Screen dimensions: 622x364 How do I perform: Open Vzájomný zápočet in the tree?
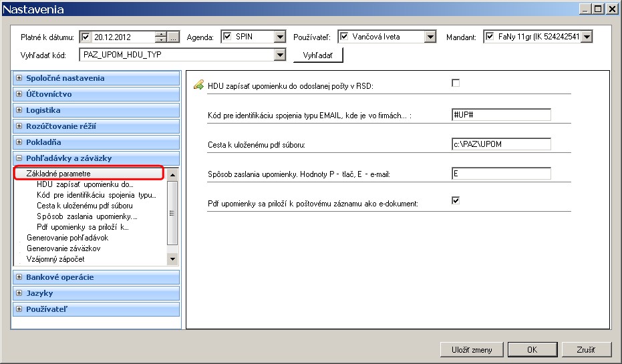(55, 259)
